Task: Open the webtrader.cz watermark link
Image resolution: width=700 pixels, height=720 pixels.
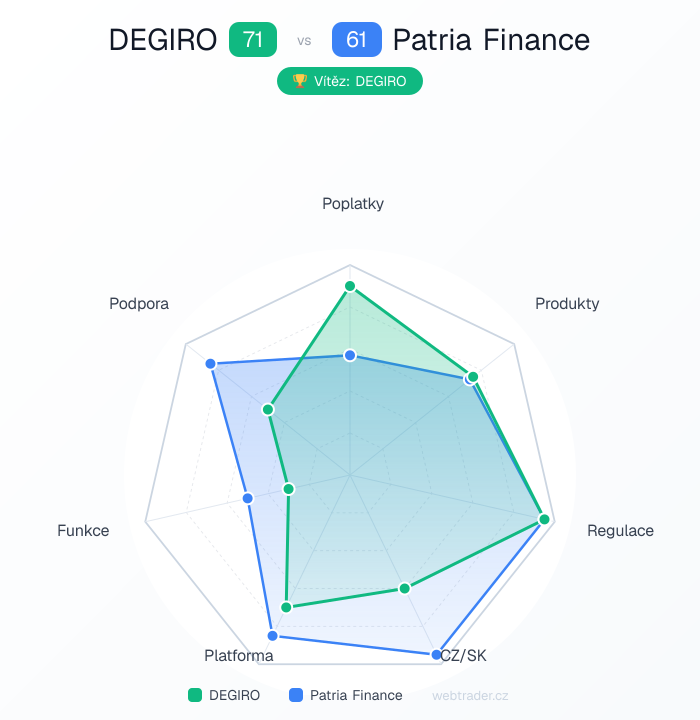Action: click(x=470, y=695)
